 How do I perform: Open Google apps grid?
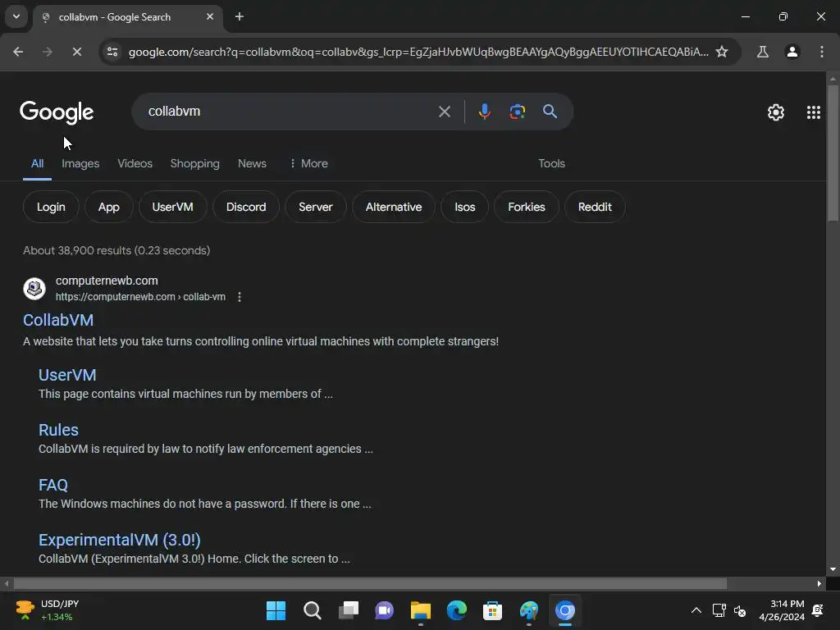point(813,112)
